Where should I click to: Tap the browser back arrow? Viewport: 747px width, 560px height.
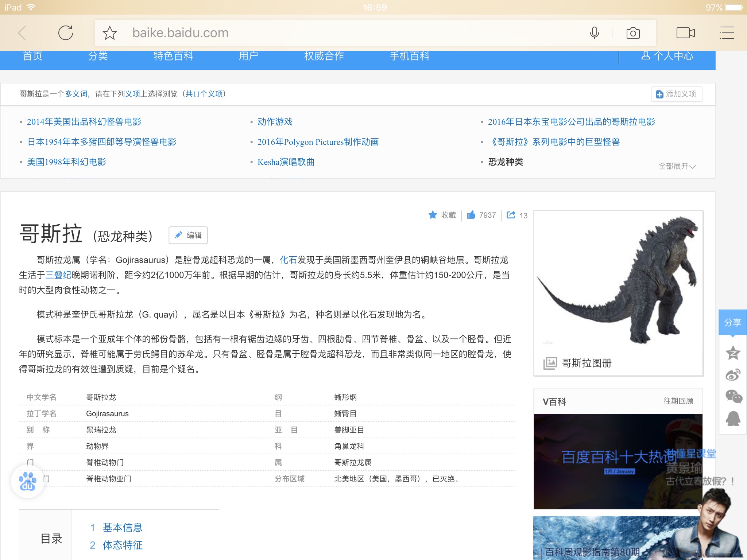22,33
